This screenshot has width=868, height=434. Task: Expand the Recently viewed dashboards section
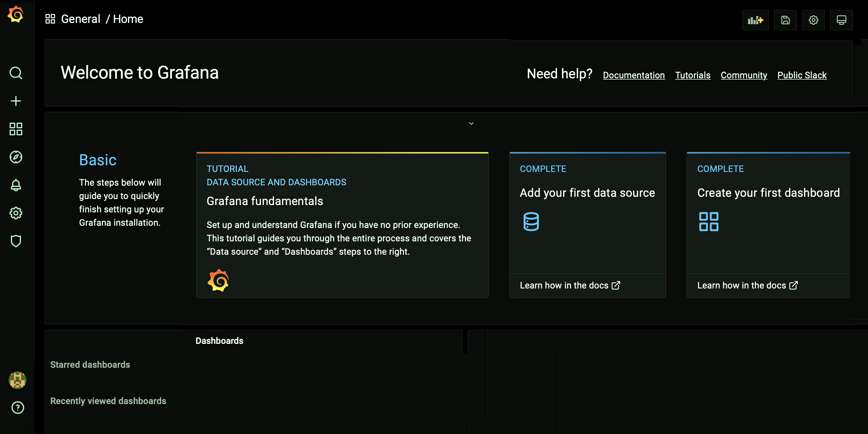click(108, 401)
